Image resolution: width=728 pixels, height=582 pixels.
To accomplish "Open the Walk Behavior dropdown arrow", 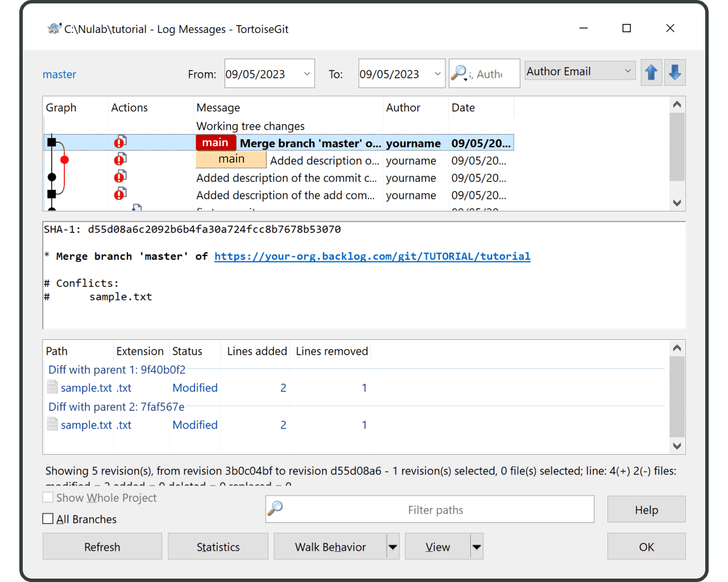I will (x=392, y=547).
